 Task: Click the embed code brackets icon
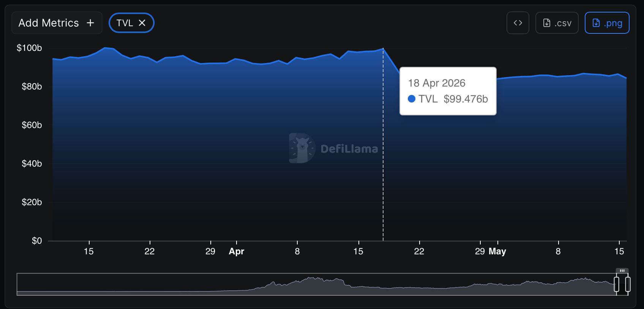coord(518,23)
